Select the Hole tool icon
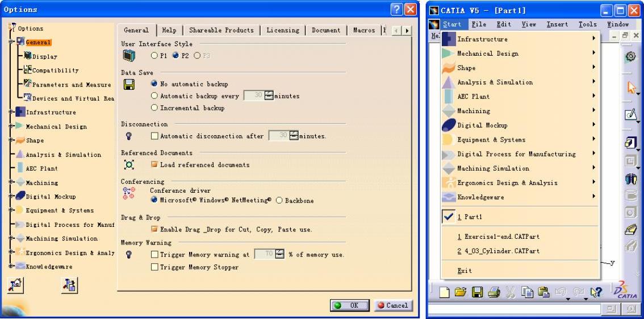The width and height of the screenshot is (644, 319). pos(631,212)
